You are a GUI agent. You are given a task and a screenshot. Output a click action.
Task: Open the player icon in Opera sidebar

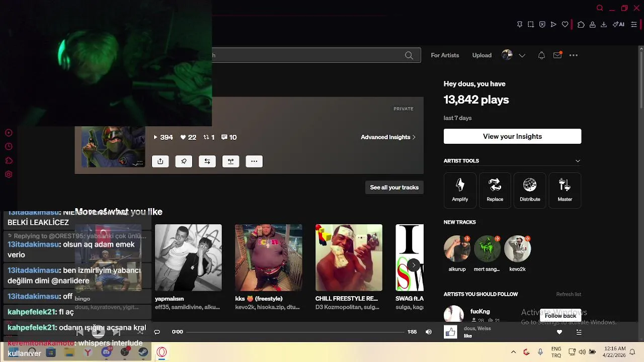tap(9, 133)
